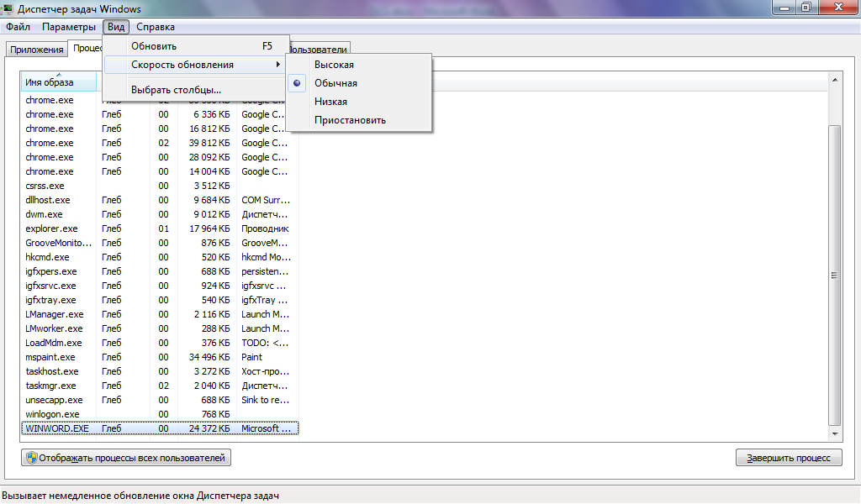Select the mspaint.exe process
861x504 pixels.
[x=160, y=357]
